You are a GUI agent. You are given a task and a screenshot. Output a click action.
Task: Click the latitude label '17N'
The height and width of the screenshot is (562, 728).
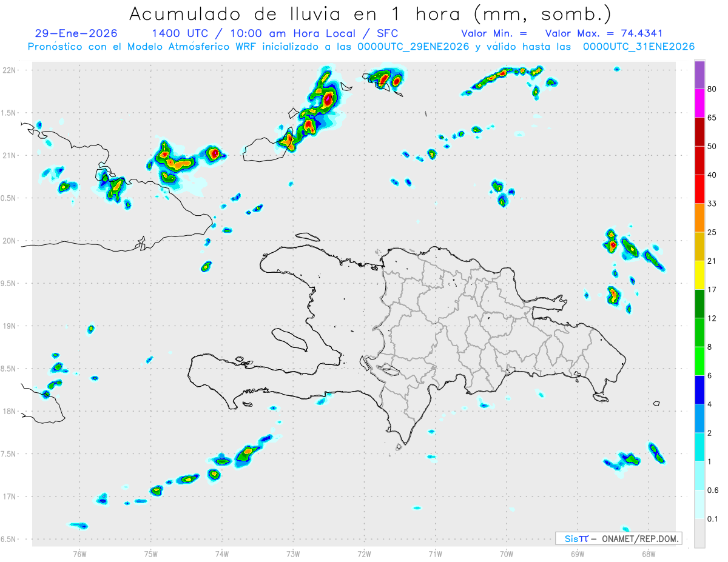(10, 497)
